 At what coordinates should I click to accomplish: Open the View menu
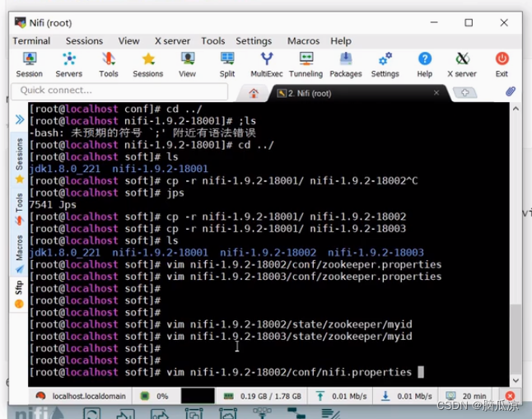point(128,41)
